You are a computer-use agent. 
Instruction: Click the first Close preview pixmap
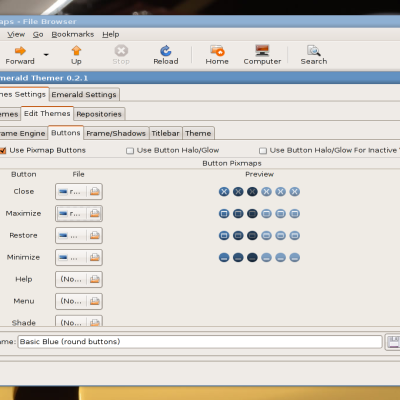(224, 192)
